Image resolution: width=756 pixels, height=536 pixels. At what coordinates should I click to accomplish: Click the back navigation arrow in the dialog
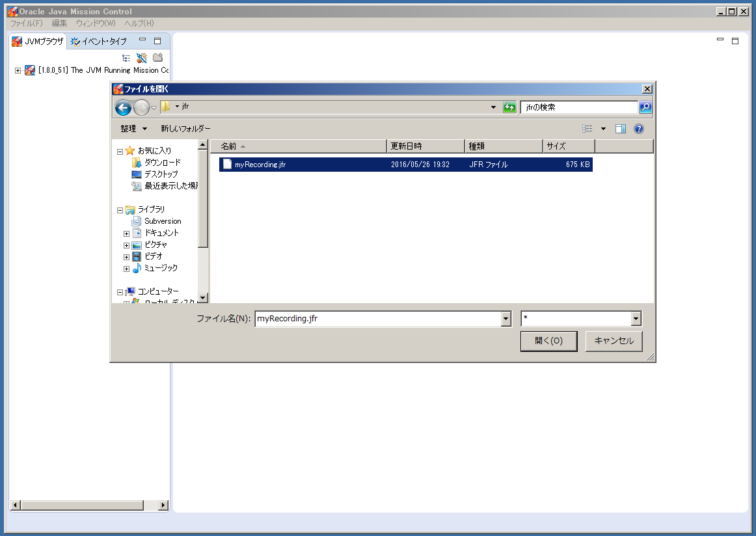tap(123, 107)
